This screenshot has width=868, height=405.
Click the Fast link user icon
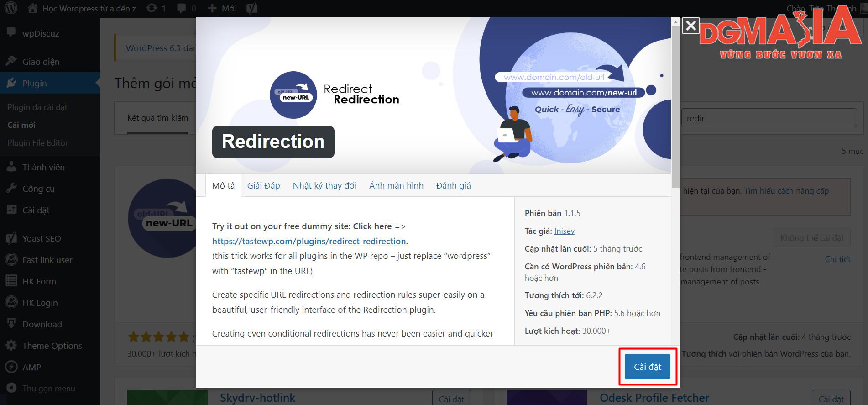tap(11, 259)
